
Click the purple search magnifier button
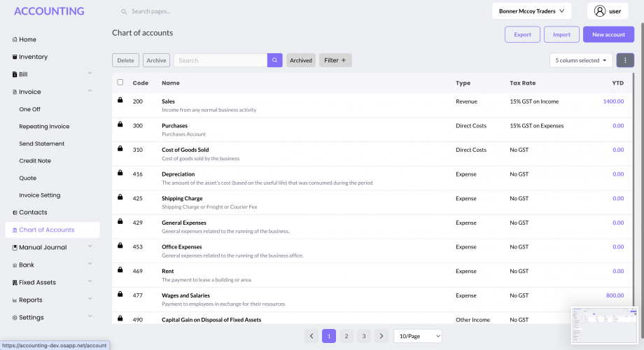(x=275, y=60)
